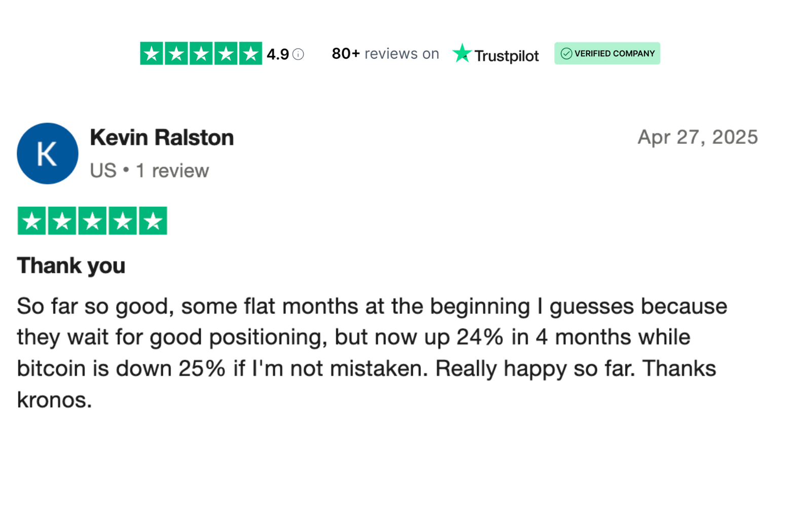Click the "US • 1 review" details
This screenshot has height=532, width=791.
[x=149, y=171]
